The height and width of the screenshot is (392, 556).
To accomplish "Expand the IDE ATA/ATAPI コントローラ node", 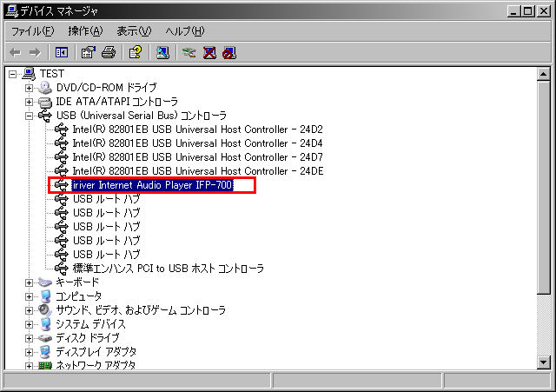I will (29, 102).
